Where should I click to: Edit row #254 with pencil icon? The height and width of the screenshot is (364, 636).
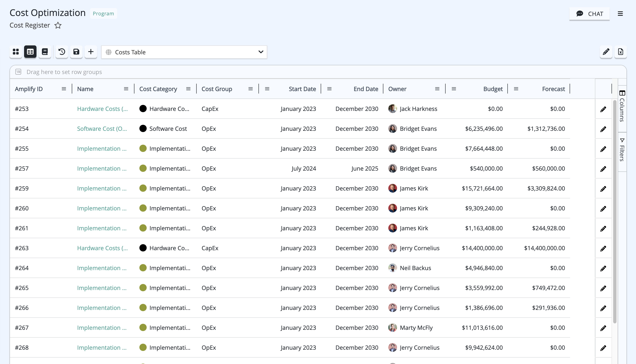coord(603,129)
